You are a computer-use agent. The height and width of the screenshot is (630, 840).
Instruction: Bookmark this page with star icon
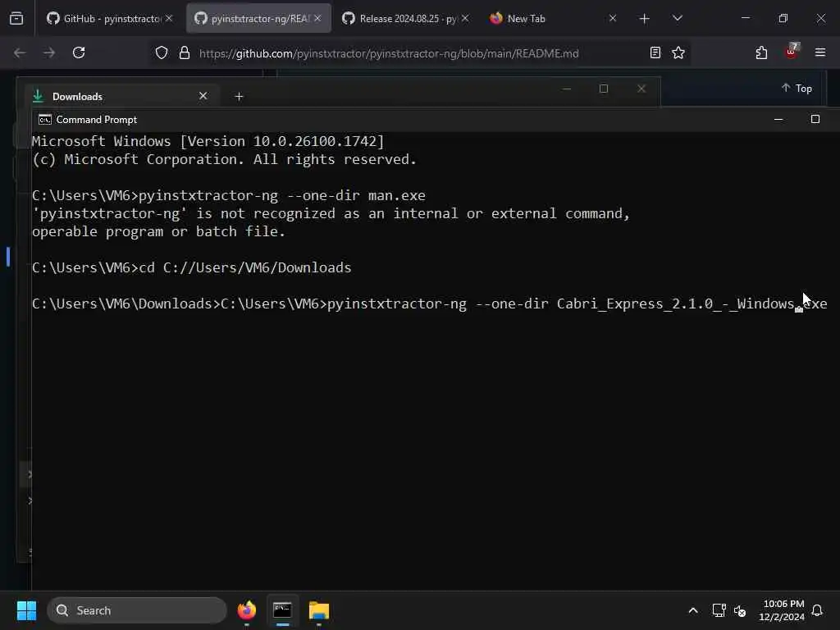tap(678, 52)
